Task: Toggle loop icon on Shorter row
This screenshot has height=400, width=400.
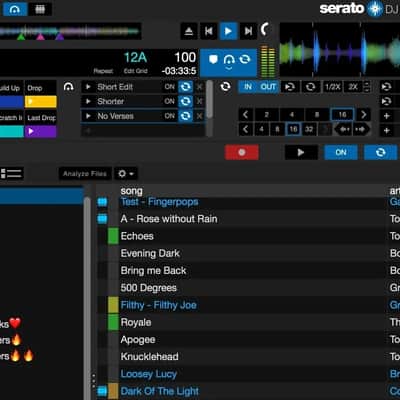Action: 185,101
